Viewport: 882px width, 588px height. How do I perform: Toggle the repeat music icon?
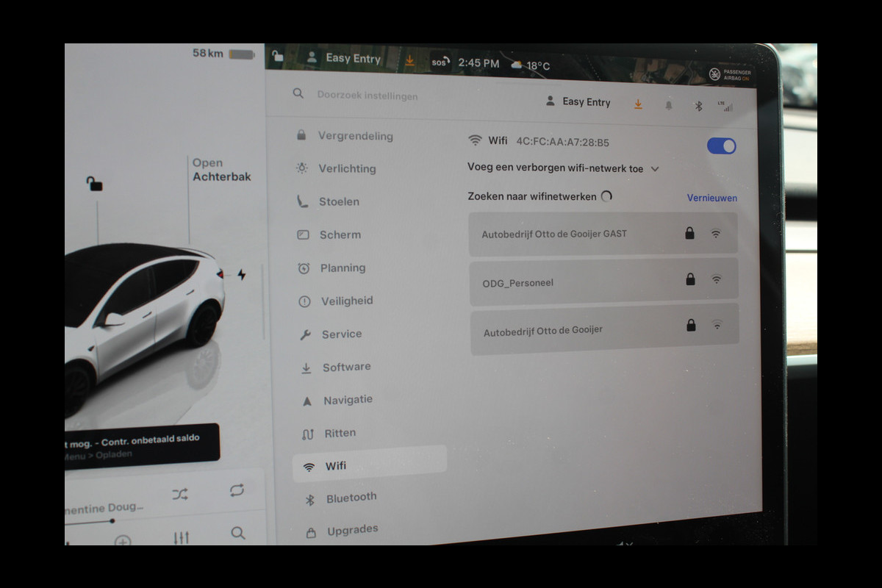[237, 490]
